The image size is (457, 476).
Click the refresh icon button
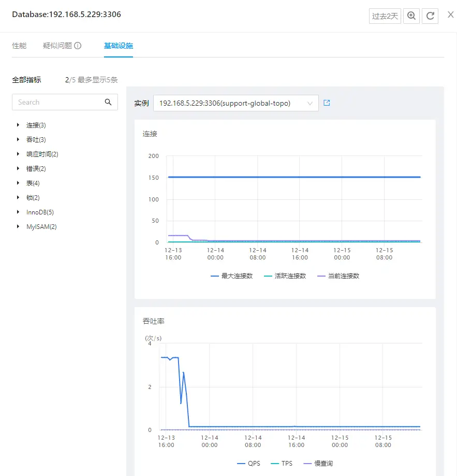coord(430,16)
